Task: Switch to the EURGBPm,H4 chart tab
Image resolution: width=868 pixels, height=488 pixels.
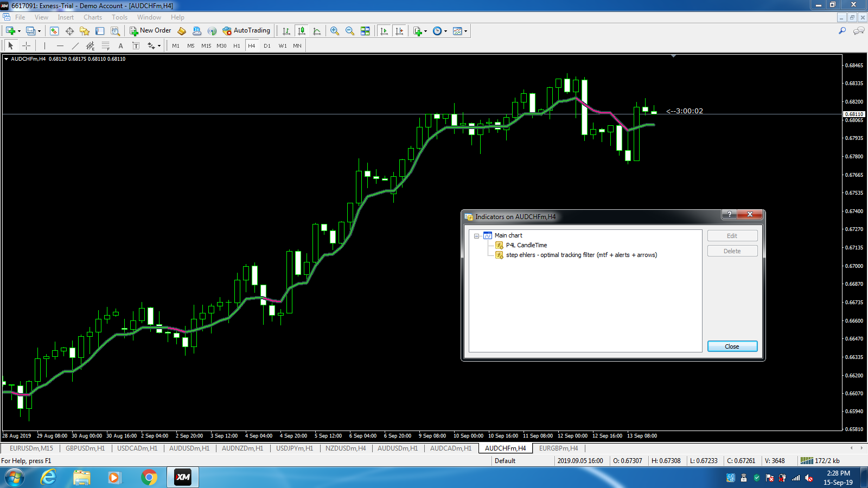Action: coord(558,448)
